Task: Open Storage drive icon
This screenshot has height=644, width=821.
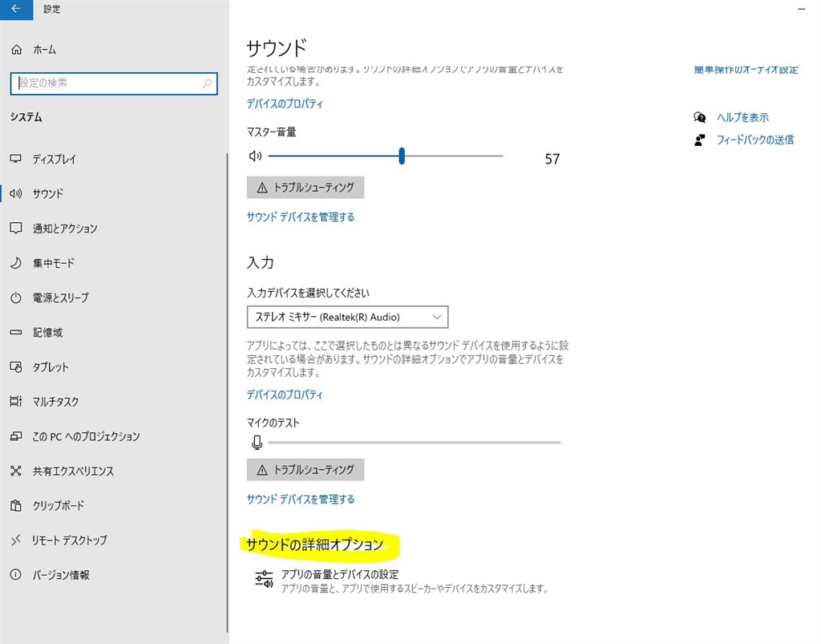Action: click(x=16, y=332)
